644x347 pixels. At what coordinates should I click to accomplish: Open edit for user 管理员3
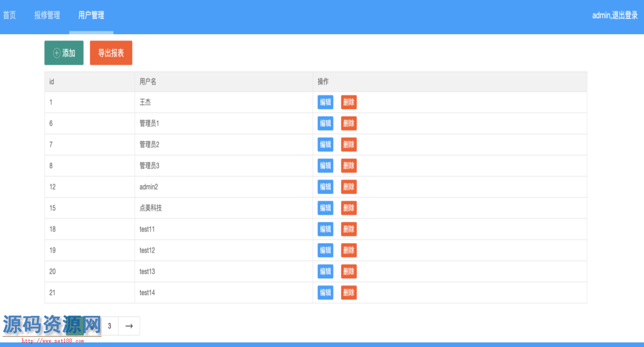325,166
